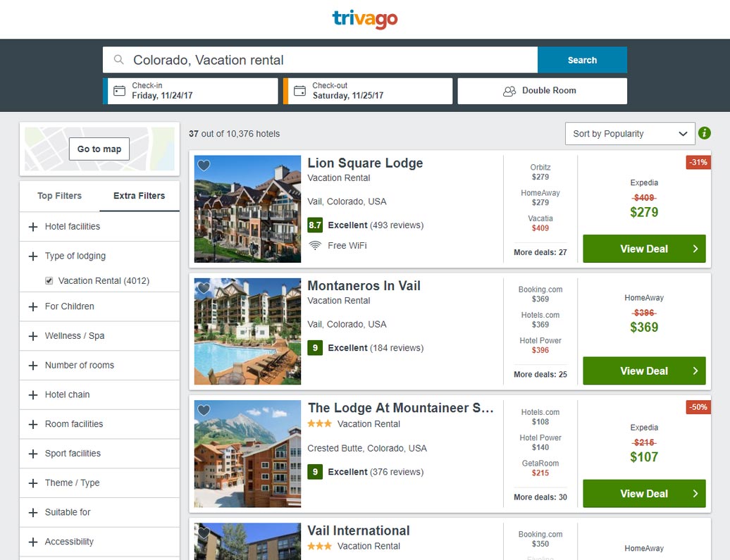Open the Go to map button
This screenshot has height=560, width=730.
click(99, 149)
